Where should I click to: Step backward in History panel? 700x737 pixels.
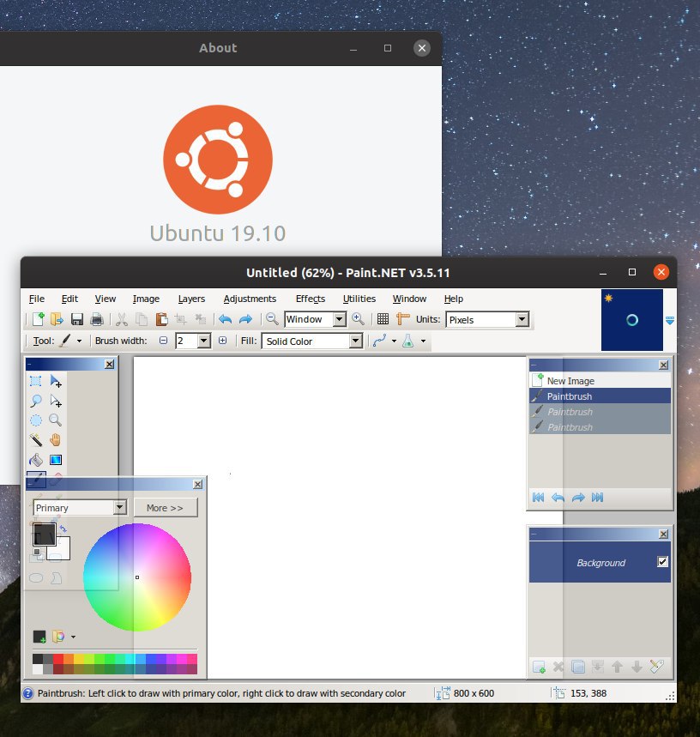click(558, 498)
